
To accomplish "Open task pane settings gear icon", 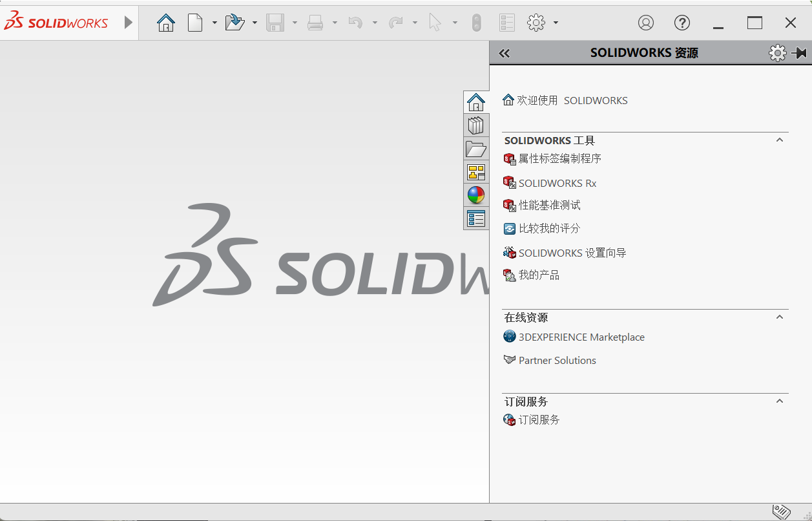I will (778, 53).
